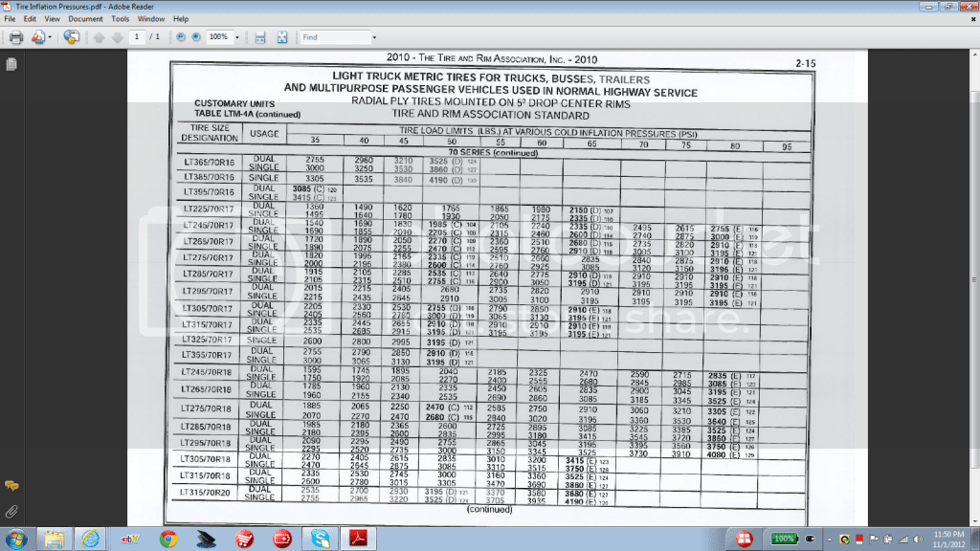Close the document with the menu-bar X
Viewport: 980px width, 551px height.
973,19
